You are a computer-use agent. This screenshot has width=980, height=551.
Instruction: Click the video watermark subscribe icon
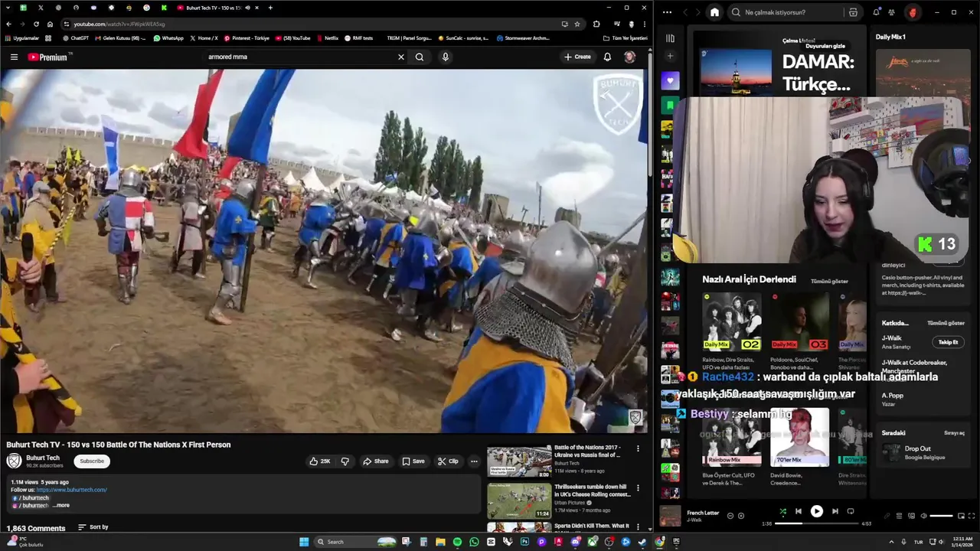point(635,418)
